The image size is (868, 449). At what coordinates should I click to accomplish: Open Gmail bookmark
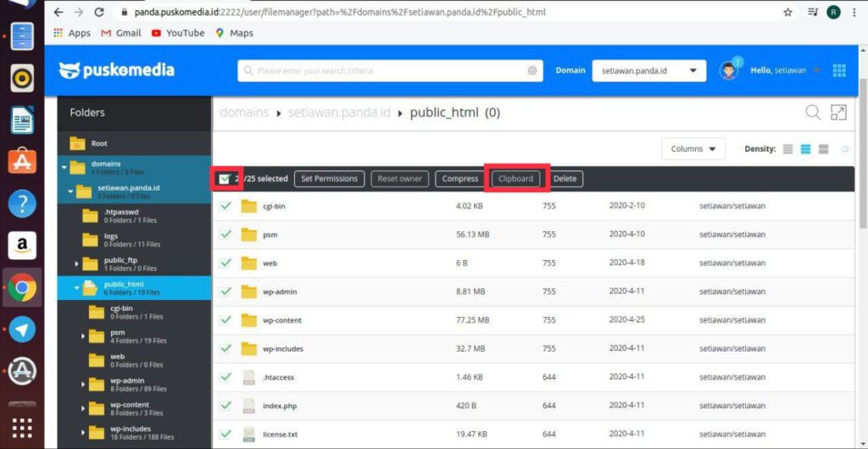pos(121,33)
